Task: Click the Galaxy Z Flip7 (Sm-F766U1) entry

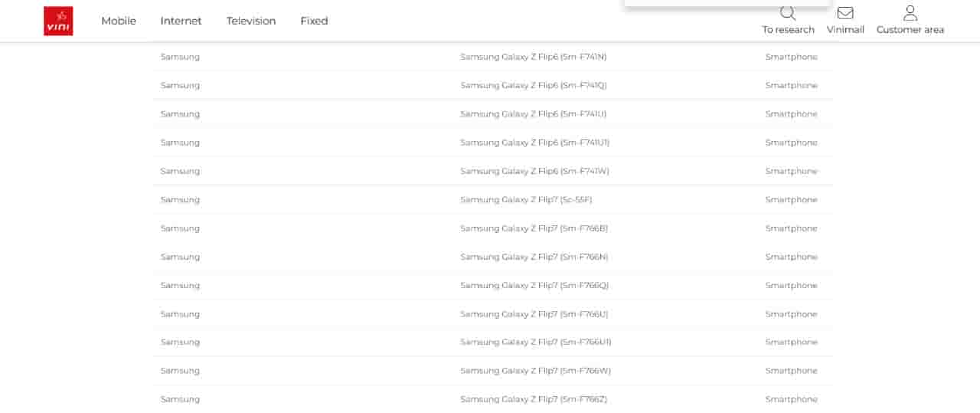Action: 535,342
